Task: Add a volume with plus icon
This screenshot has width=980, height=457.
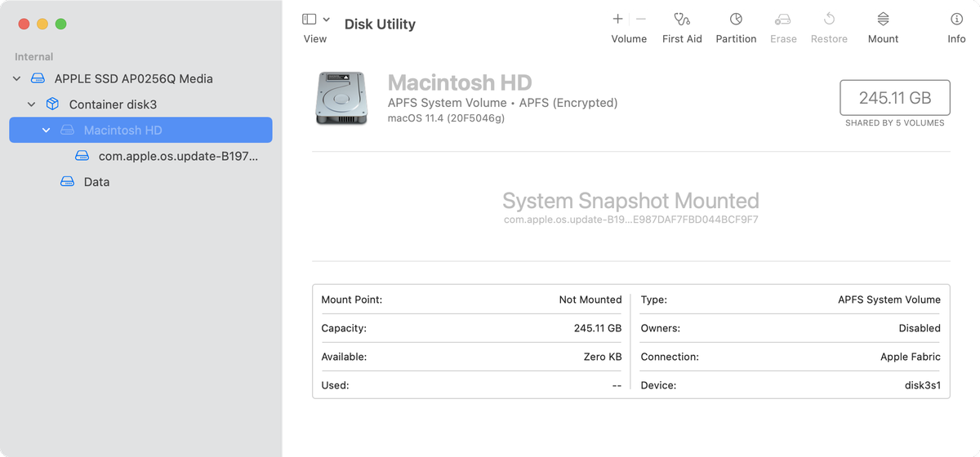Action: [x=617, y=19]
